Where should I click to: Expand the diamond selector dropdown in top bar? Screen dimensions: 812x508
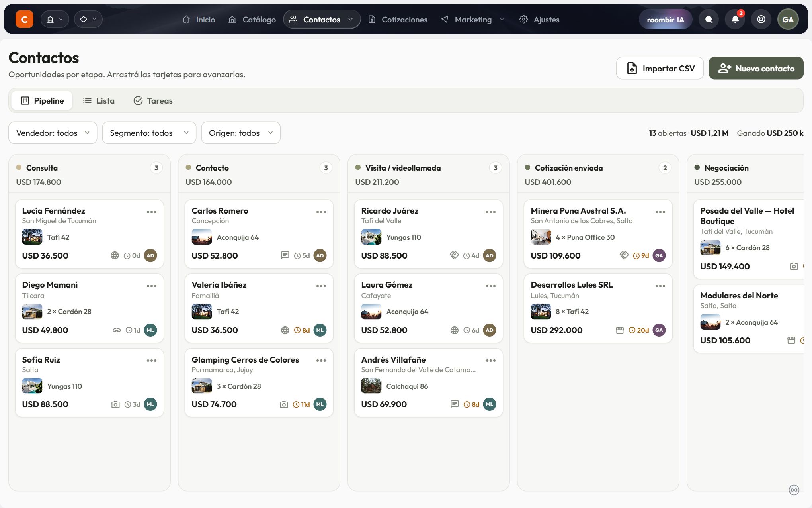click(x=88, y=19)
